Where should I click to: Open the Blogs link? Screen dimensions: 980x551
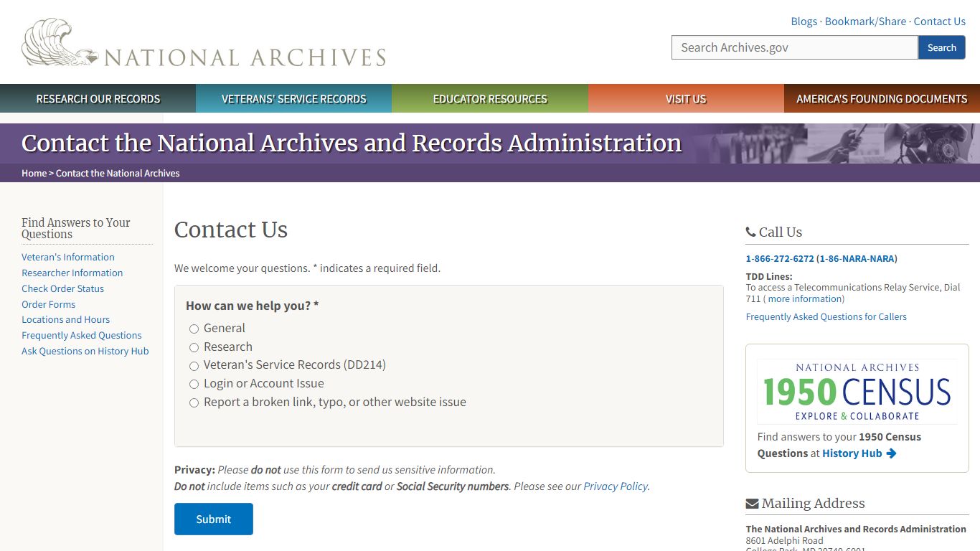click(804, 22)
